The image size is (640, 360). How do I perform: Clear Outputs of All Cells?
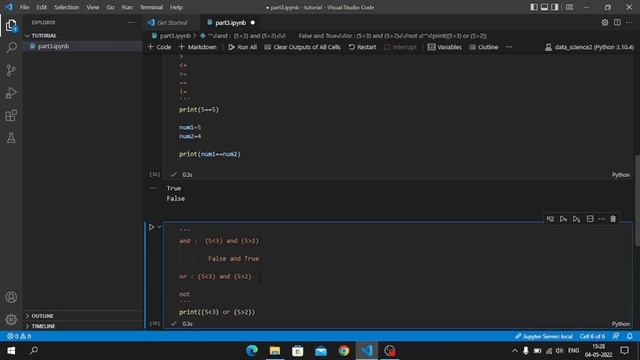coord(302,47)
